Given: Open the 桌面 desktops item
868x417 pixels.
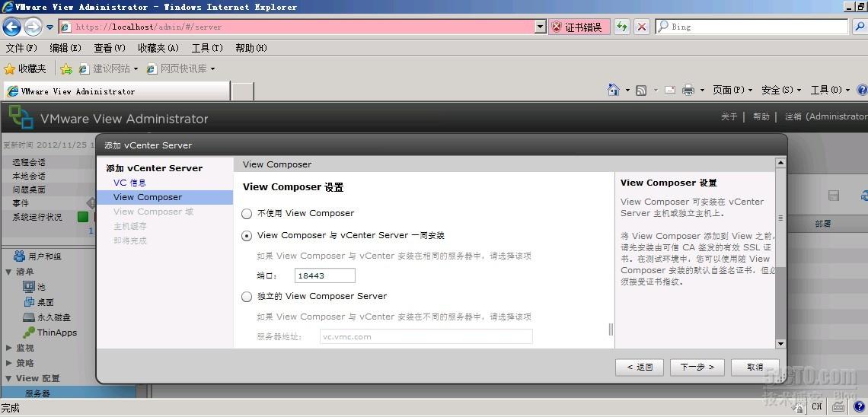Looking at the screenshot, I should tap(38, 302).
